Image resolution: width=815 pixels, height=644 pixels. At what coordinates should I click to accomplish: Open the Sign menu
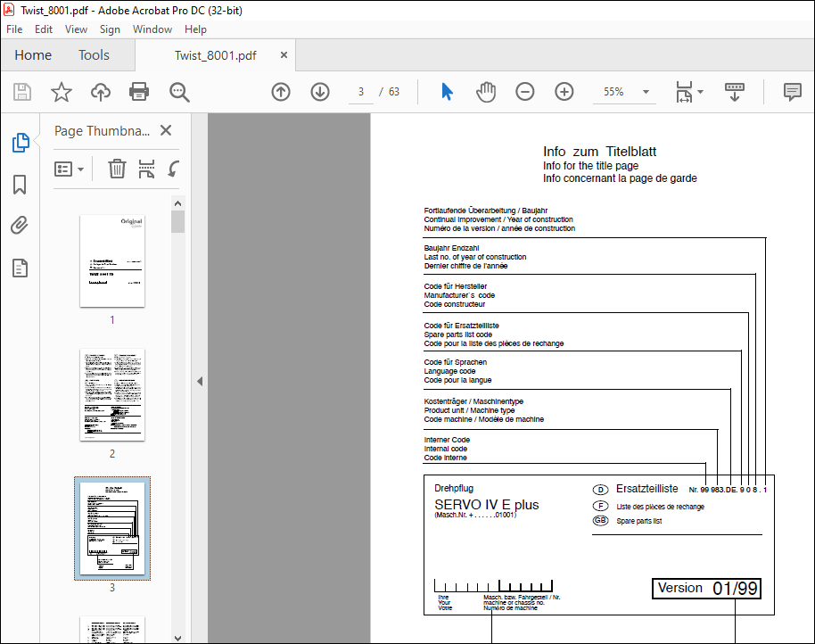[110, 29]
